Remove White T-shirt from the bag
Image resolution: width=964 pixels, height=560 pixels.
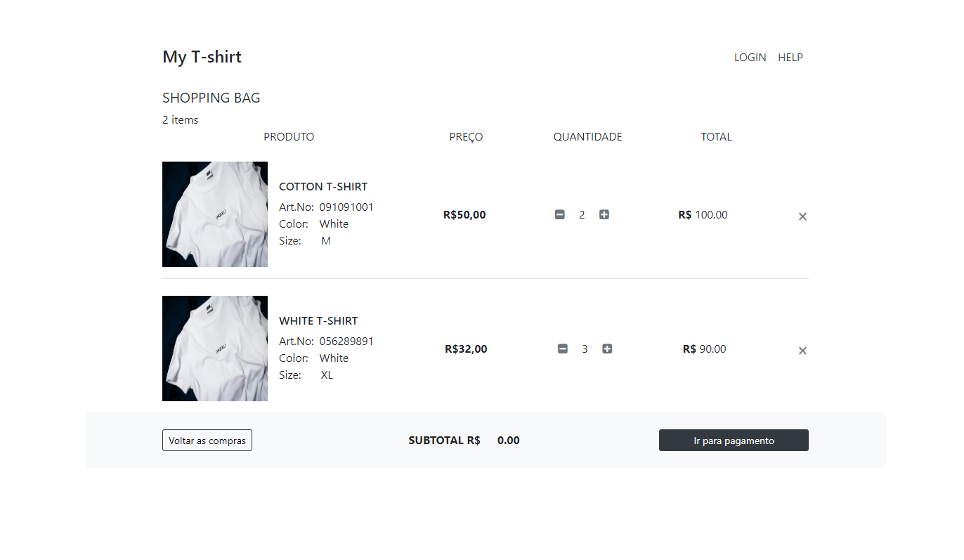802,351
